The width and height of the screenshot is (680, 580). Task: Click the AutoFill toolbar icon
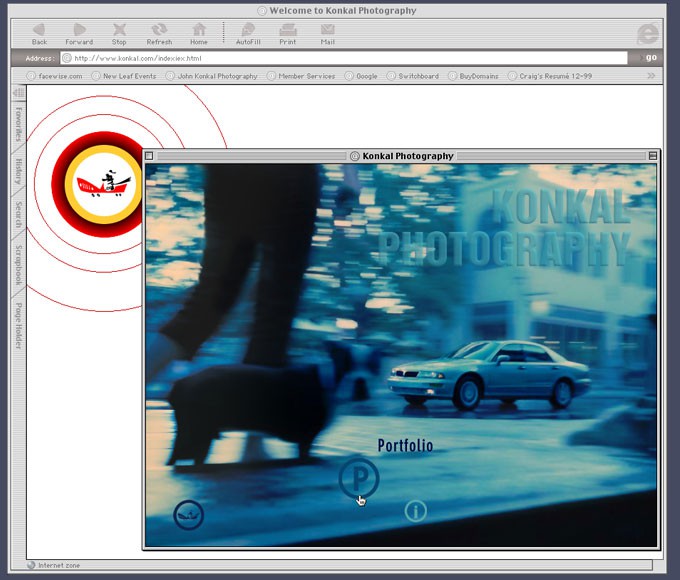248,32
